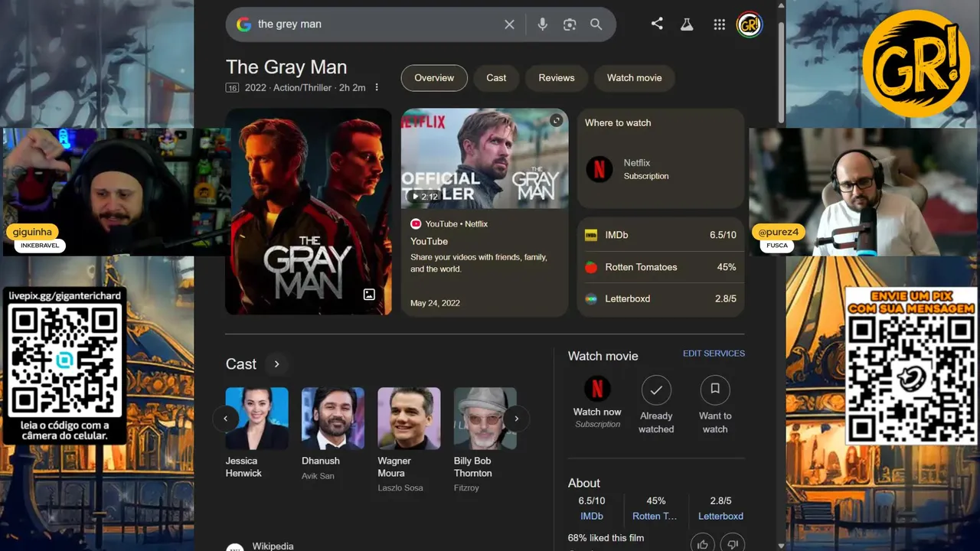
Task: Open the Letterboxd 2.8/5 rating row
Action: pos(661,299)
